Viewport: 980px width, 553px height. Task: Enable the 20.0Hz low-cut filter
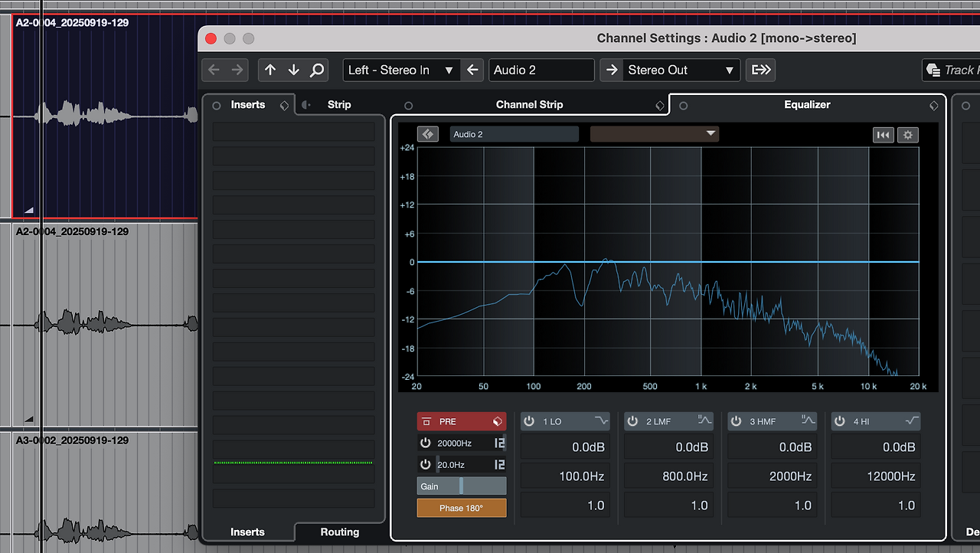425,464
